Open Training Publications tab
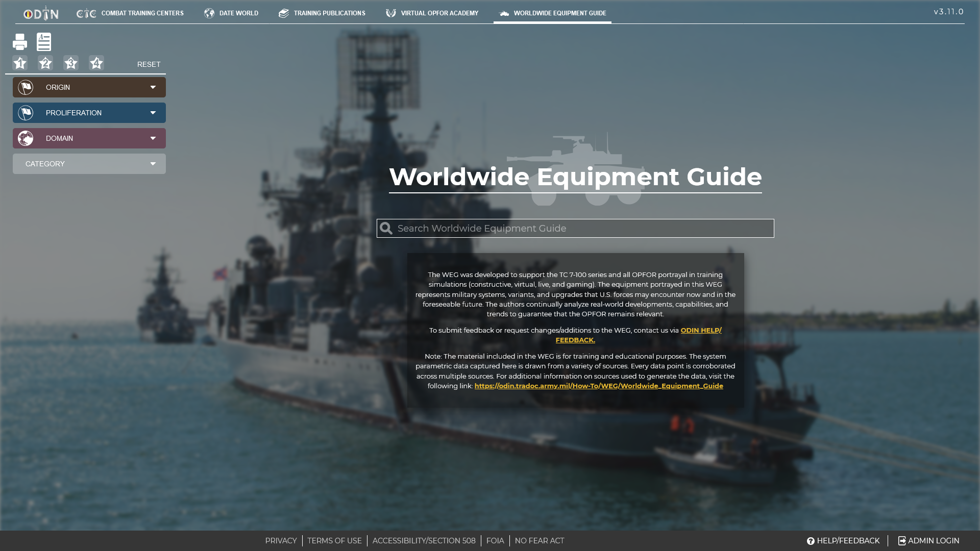Image resolution: width=980 pixels, height=551 pixels. [x=322, y=13]
